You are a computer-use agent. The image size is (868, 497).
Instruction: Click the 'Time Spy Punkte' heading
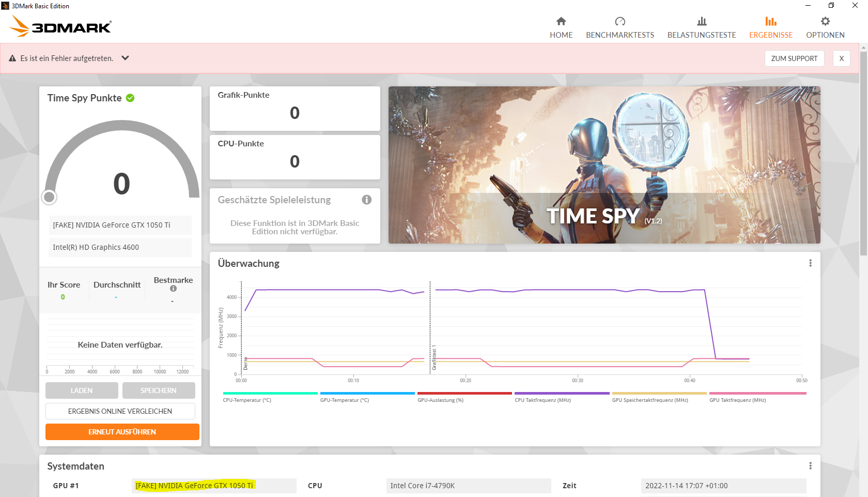click(x=85, y=98)
